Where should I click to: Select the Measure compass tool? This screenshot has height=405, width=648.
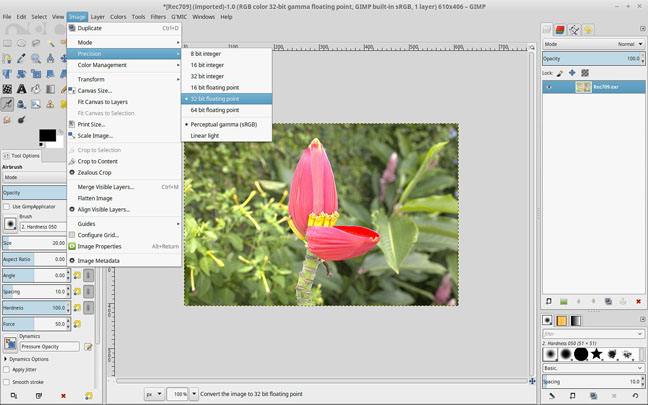pos(50,58)
